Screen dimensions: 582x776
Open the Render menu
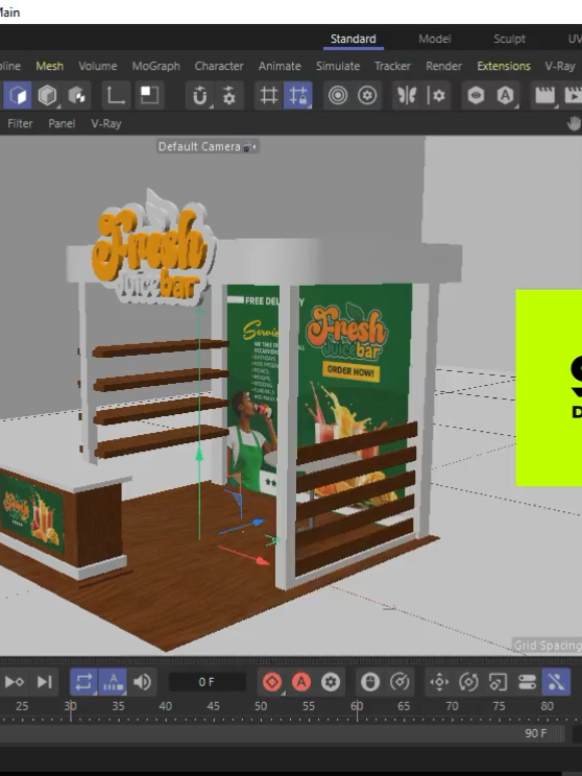(x=443, y=66)
